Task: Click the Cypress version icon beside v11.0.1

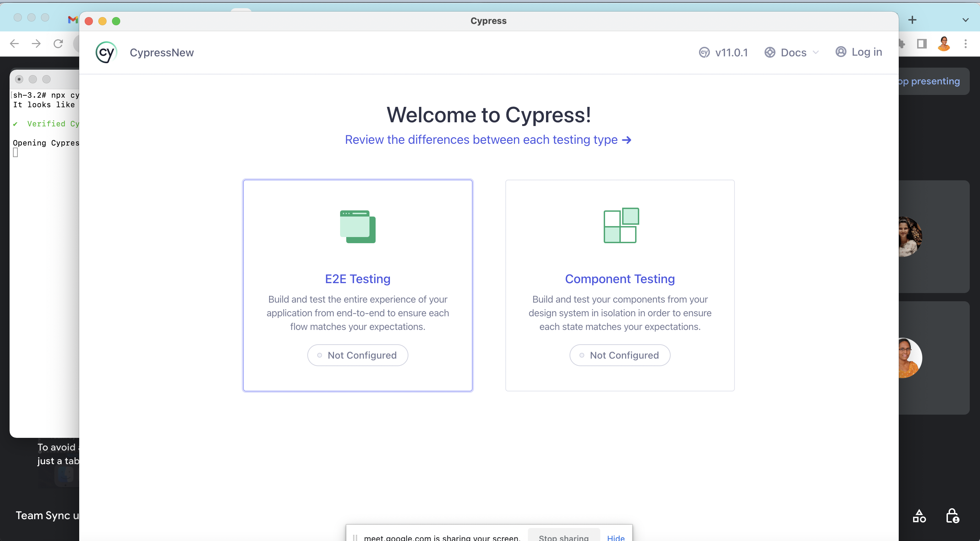Action: [704, 53]
